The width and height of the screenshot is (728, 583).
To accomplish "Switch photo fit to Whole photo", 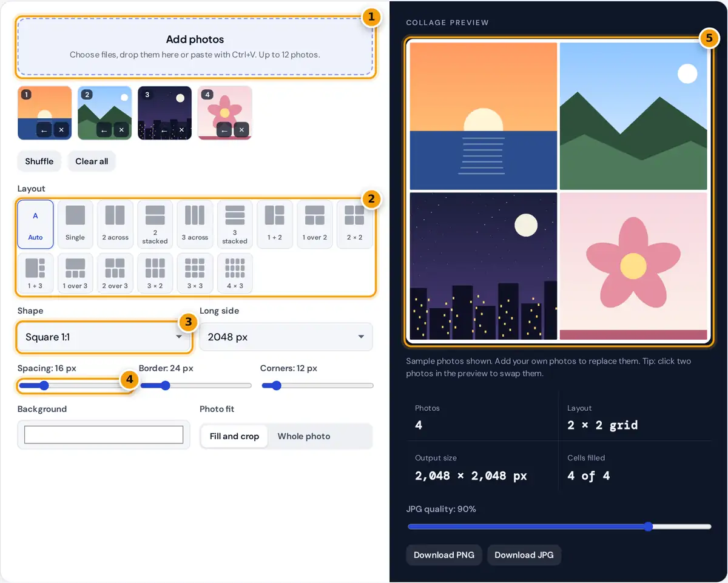I will (x=304, y=436).
